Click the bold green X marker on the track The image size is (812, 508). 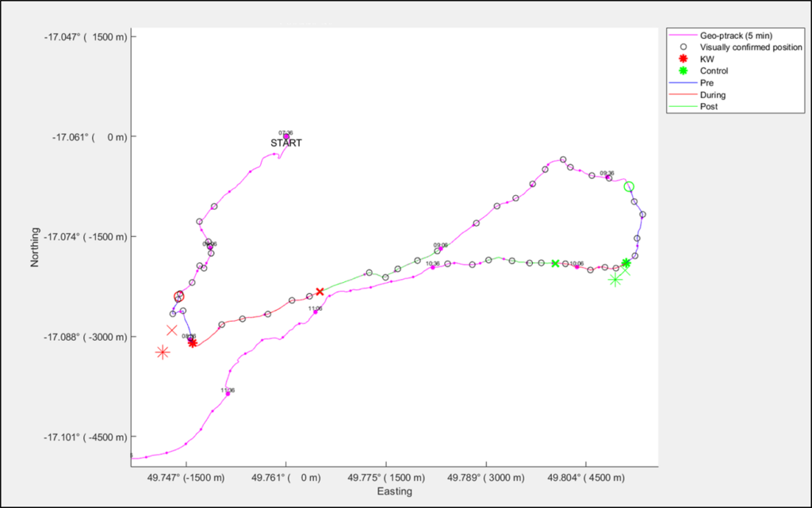coord(555,263)
